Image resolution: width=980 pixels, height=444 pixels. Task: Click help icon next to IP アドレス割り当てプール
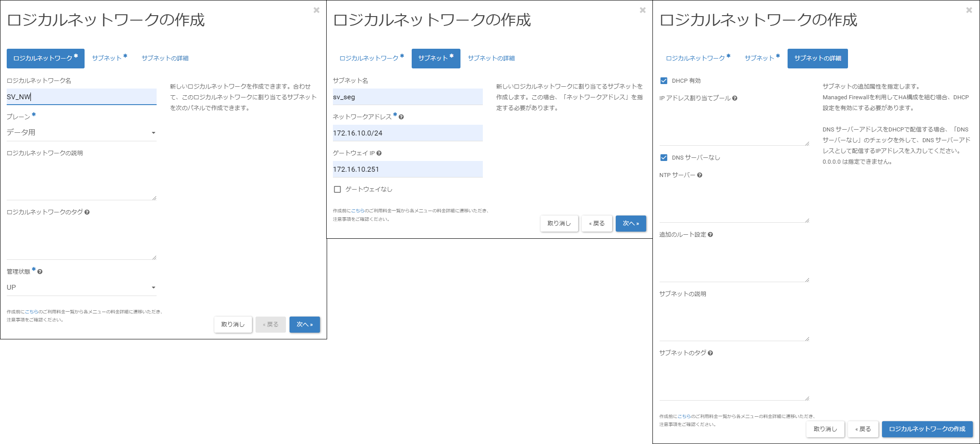[x=735, y=98]
